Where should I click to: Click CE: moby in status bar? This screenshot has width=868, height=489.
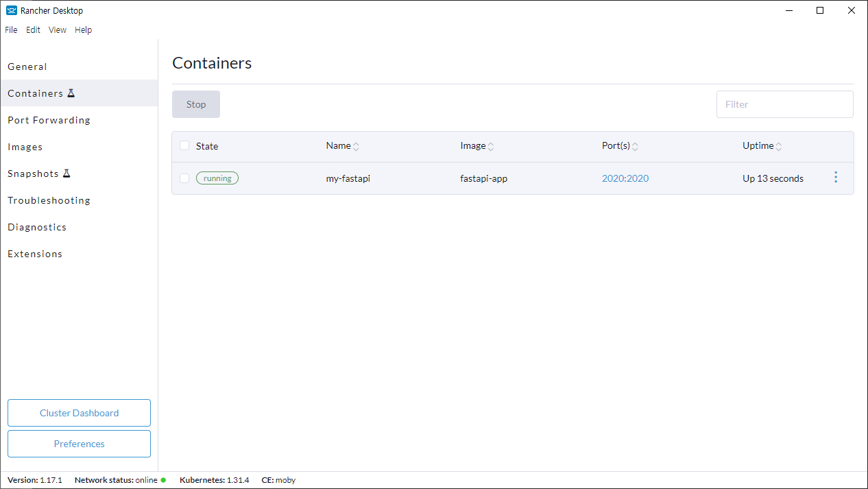278,480
